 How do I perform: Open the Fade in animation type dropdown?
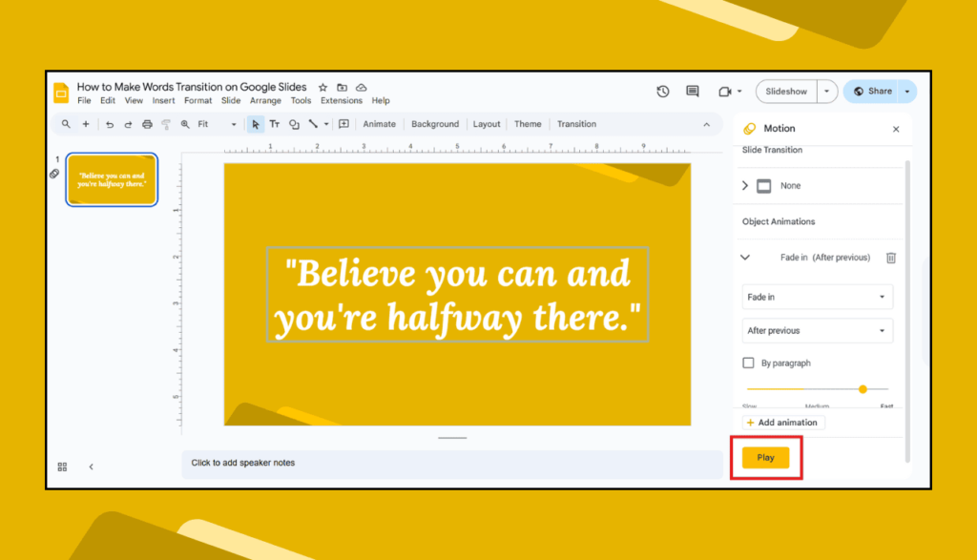(817, 297)
